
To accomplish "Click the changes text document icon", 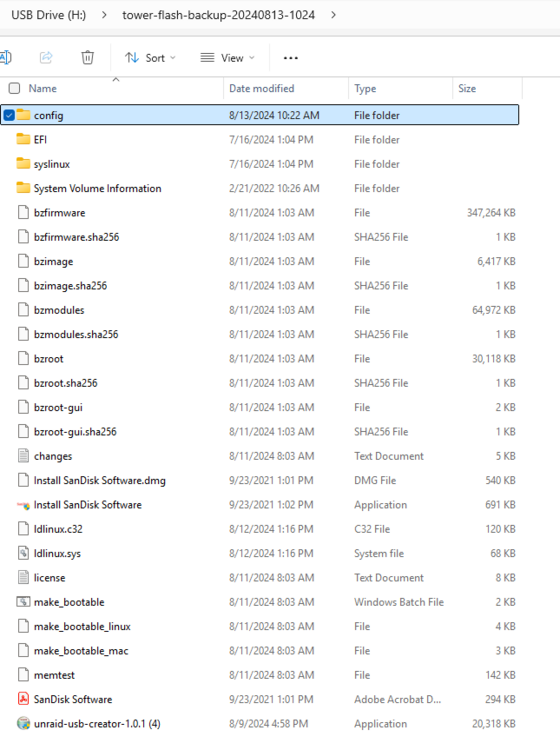I will tap(23, 456).
